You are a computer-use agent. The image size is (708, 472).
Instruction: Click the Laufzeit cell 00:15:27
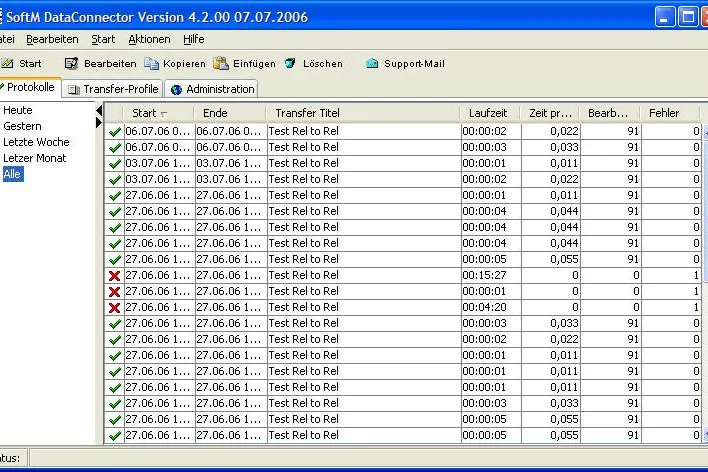(491, 276)
